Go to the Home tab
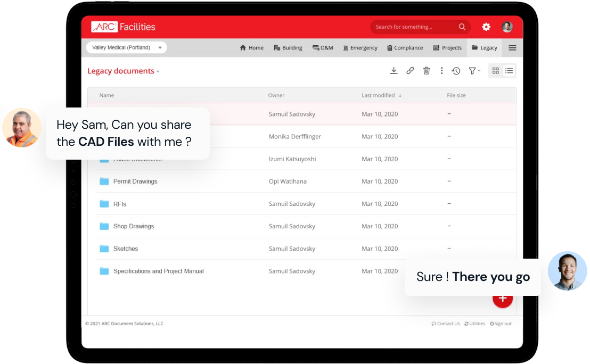The image size is (590, 364). pyautogui.click(x=252, y=48)
